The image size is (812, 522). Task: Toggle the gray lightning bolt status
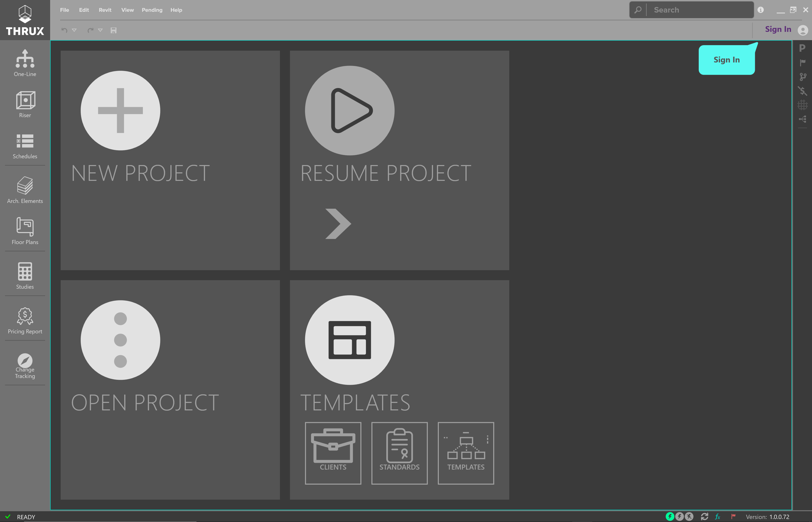click(x=679, y=516)
